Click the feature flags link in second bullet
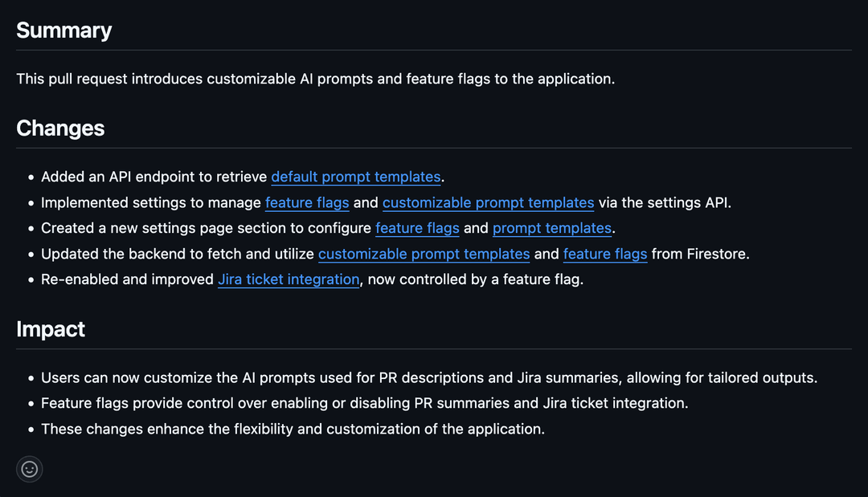Screen dimensions: 868x497 (307, 202)
